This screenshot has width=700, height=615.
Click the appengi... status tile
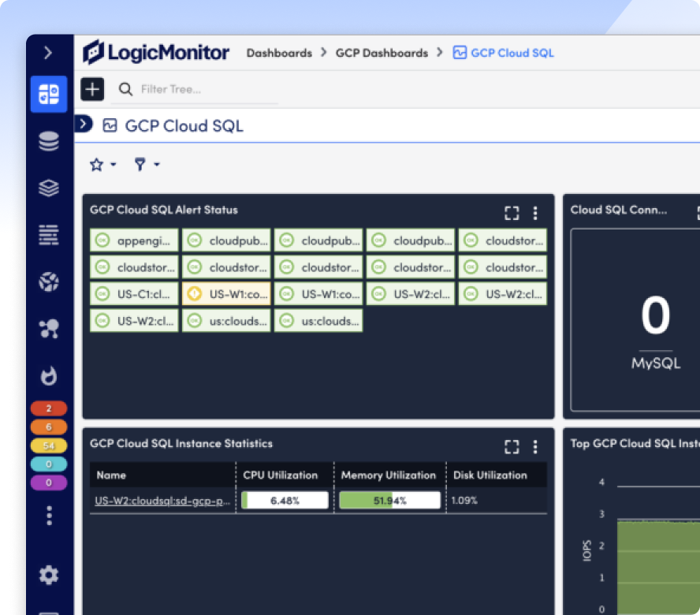[134, 240]
